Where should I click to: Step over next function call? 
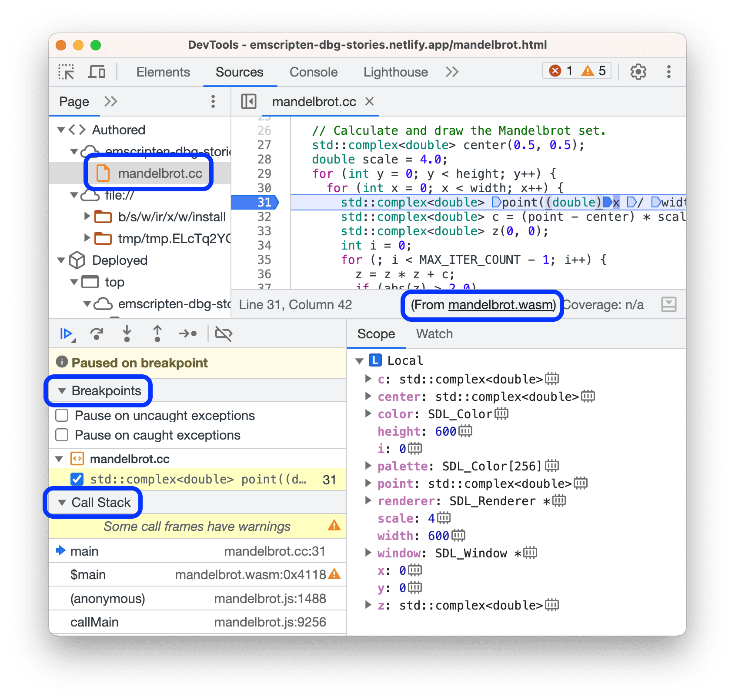97,334
